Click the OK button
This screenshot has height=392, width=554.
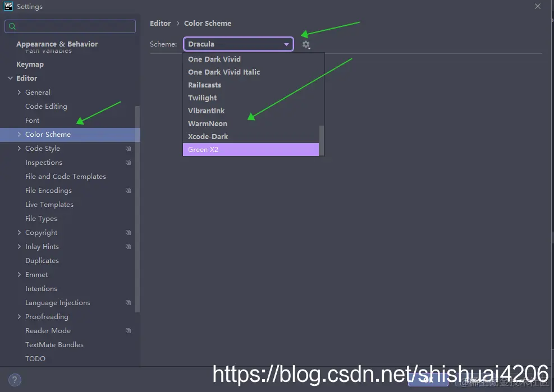428,380
